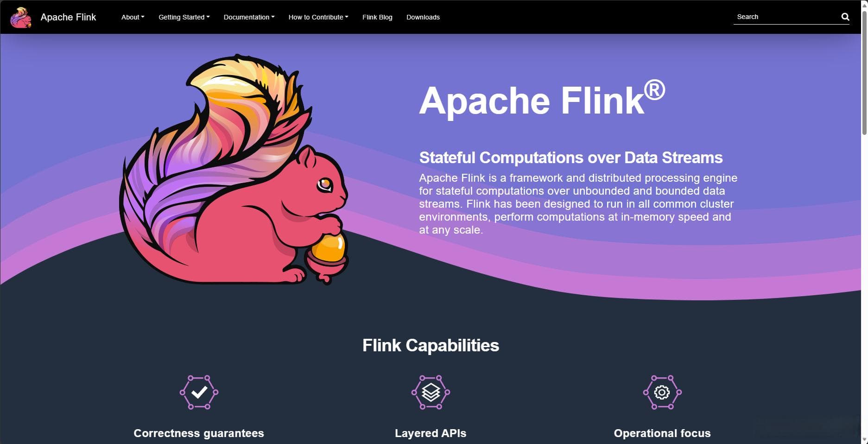This screenshot has width=868, height=444.
Task: Click the Apache Flink brand link
Action: click(68, 17)
